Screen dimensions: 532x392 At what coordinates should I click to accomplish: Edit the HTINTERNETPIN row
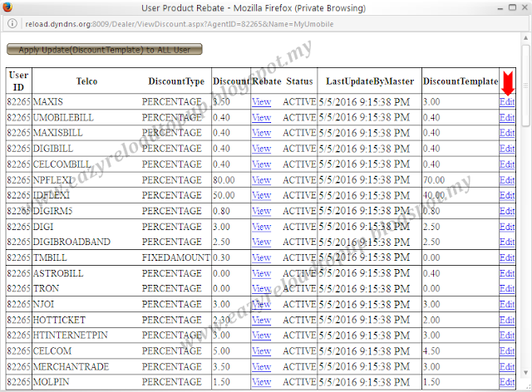pyautogui.click(x=507, y=336)
